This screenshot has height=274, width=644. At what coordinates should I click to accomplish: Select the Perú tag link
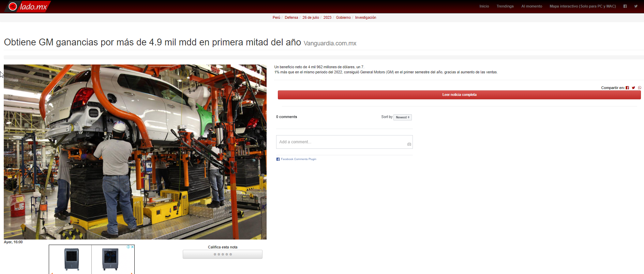(276, 17)
